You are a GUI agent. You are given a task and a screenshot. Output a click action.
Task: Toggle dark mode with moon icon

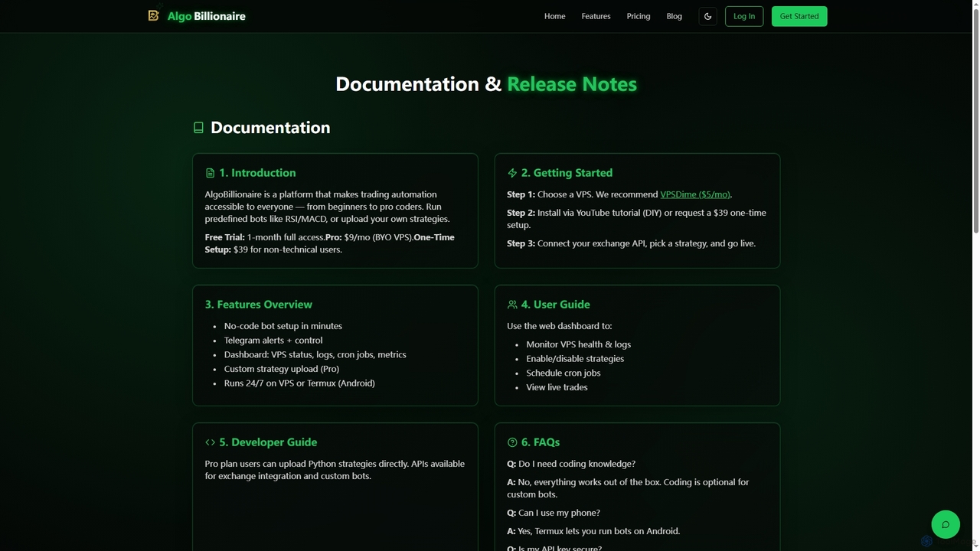pyautogui.click(x=708, y=16)
